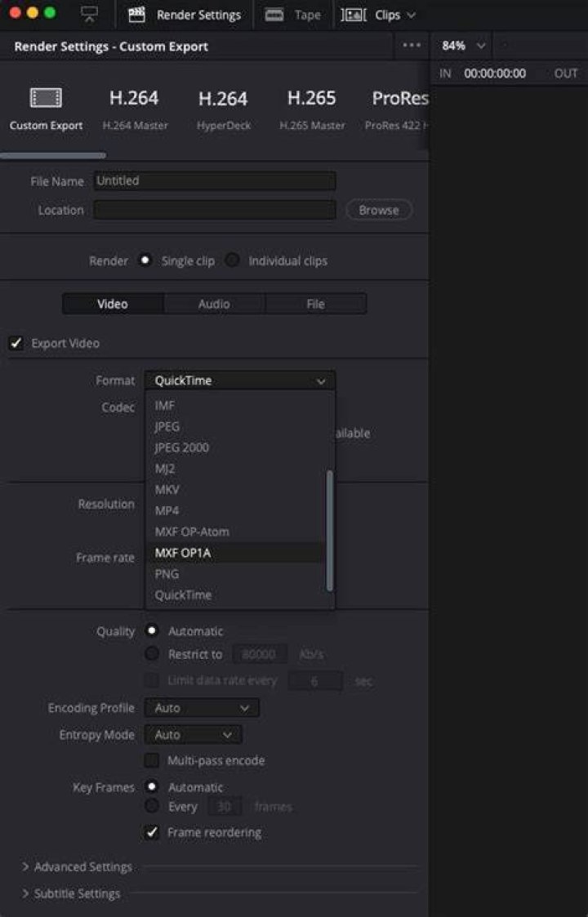Choose MP4 from format list

click(234, 510)
